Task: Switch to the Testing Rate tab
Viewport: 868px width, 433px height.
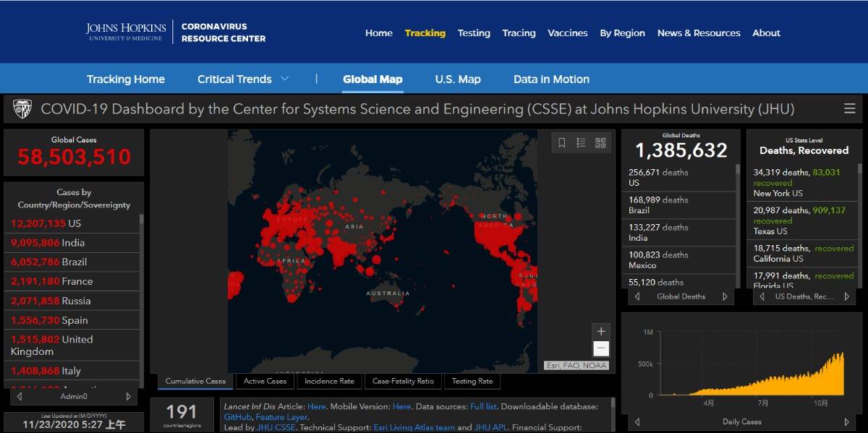Action: (x=472, y=381)
